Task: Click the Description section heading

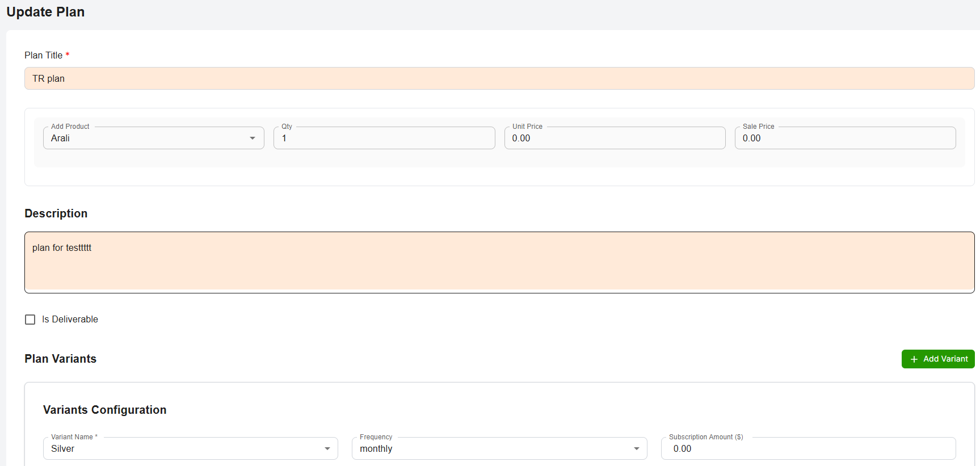Action: 56,213
